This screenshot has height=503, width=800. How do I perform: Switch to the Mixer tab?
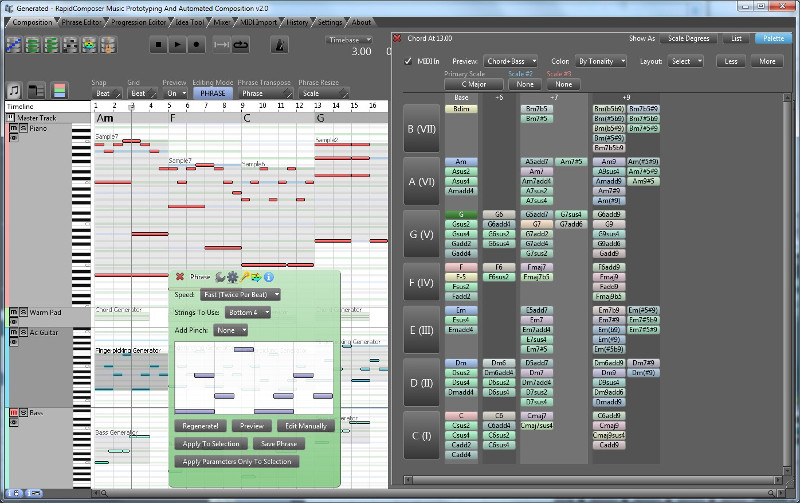click(x=221, y=22)
